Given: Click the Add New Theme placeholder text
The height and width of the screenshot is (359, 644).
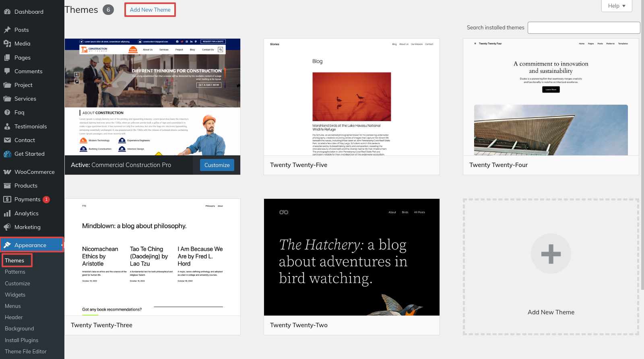Looking at the screenshot, I should tap(551, 312).
